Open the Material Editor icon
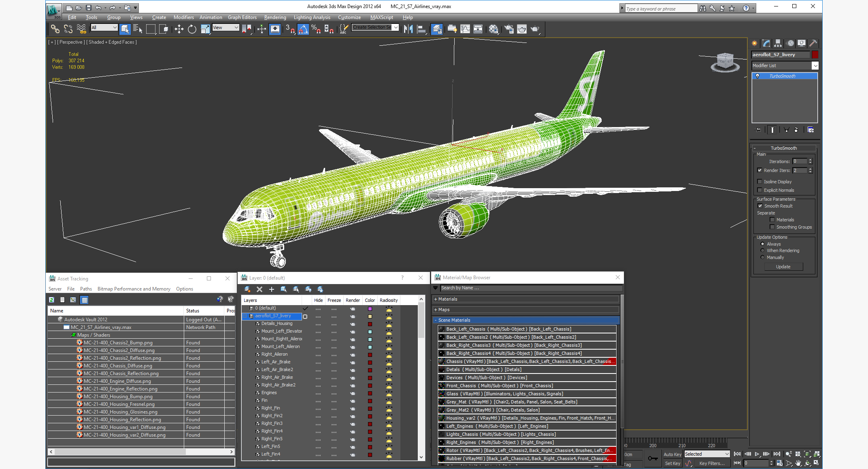Image resolution: width=868 pixels, height=469 pixels. tap(494, 29)
